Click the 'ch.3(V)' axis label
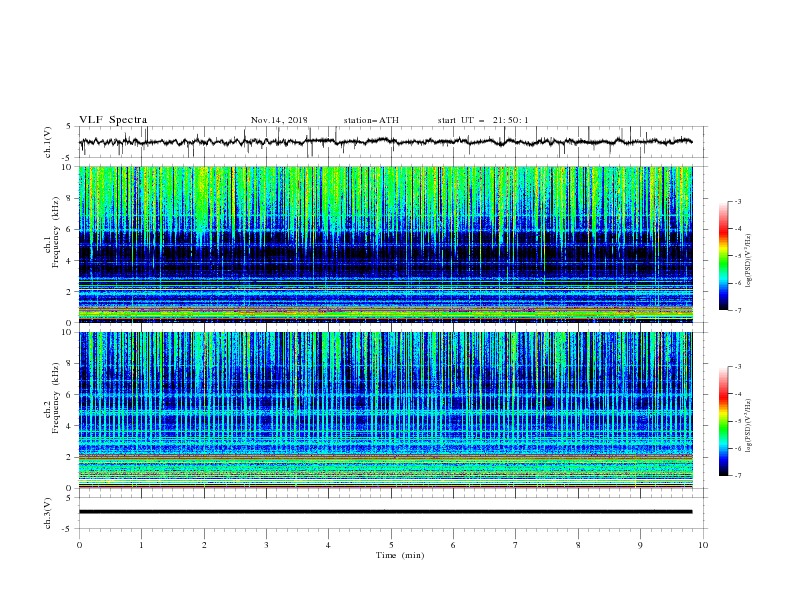This screenshot has width=792, height=612. coord(48,513)
